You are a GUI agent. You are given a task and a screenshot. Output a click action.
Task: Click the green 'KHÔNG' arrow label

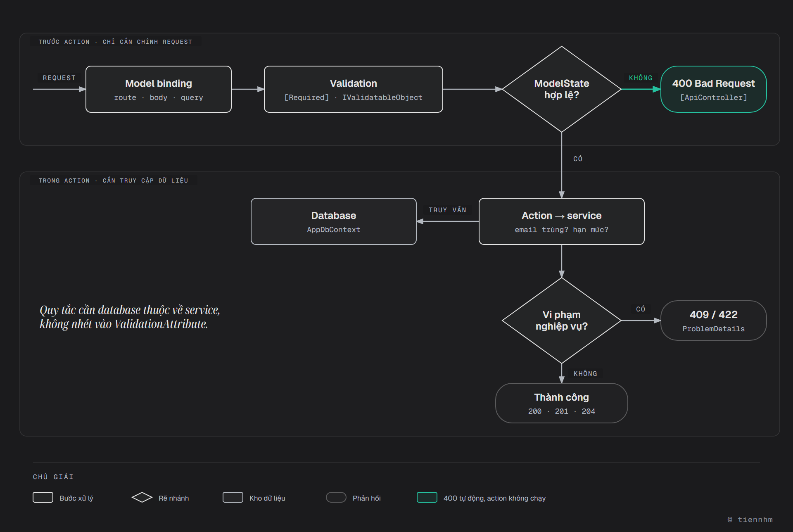[x=641, y=78]
